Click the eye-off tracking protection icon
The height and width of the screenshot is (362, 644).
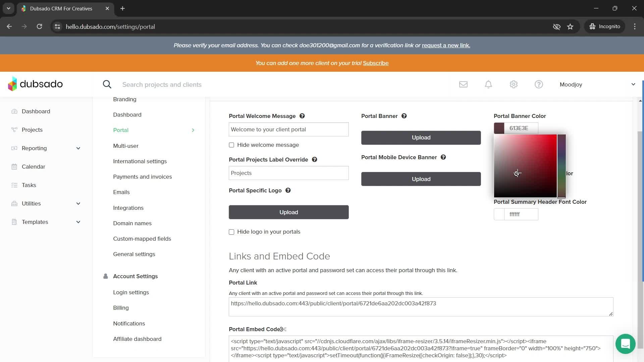point(556,26)
